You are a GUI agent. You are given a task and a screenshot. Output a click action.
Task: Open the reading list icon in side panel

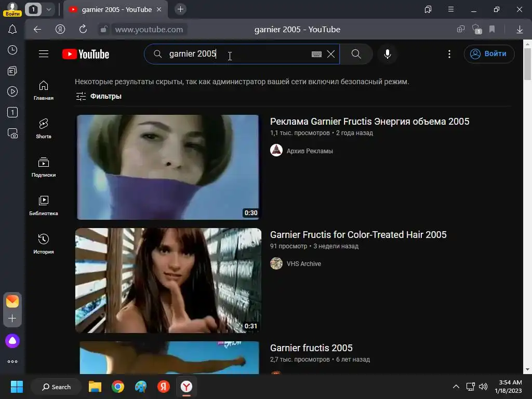[12, 71]
